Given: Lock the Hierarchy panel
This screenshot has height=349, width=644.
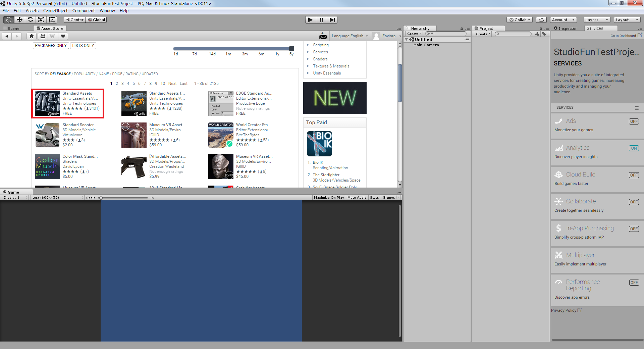Looking at the screenshot, I should coord(462,29).
